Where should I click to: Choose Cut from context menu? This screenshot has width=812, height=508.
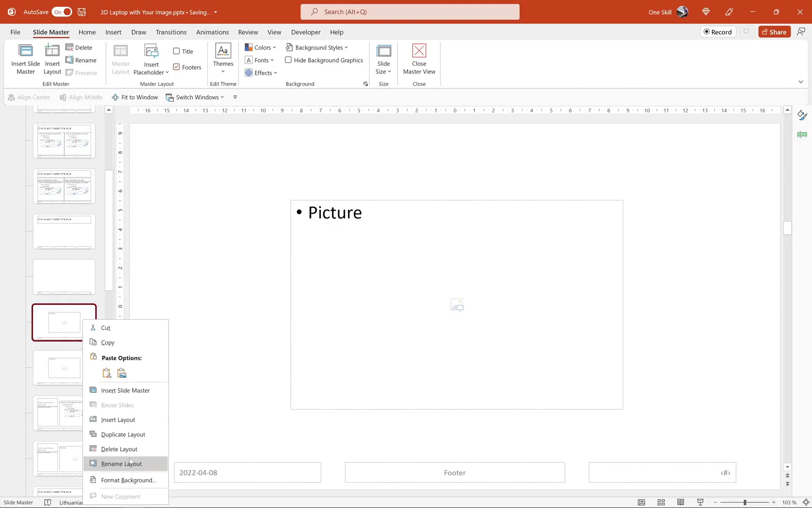click(x=125, y=328)
